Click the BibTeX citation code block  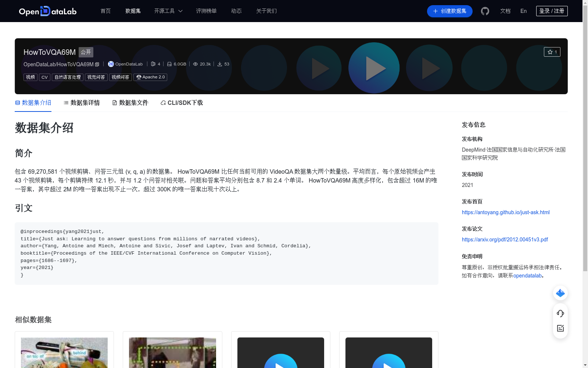[226, 254]
